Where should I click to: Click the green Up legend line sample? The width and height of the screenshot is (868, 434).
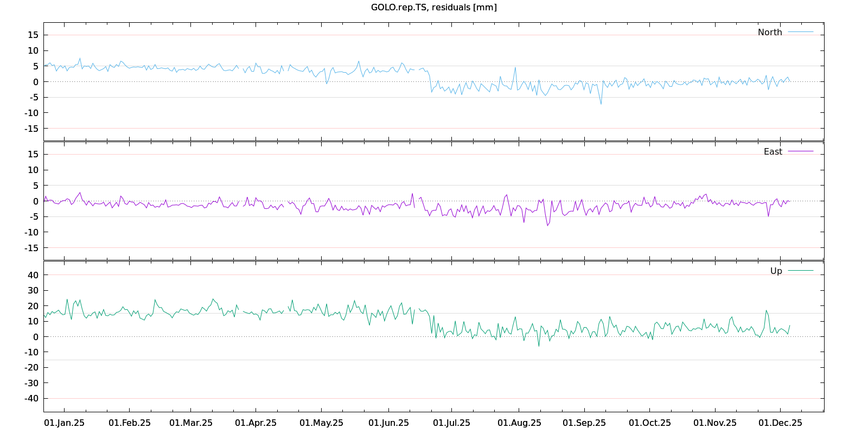click(x=800, y=271)
